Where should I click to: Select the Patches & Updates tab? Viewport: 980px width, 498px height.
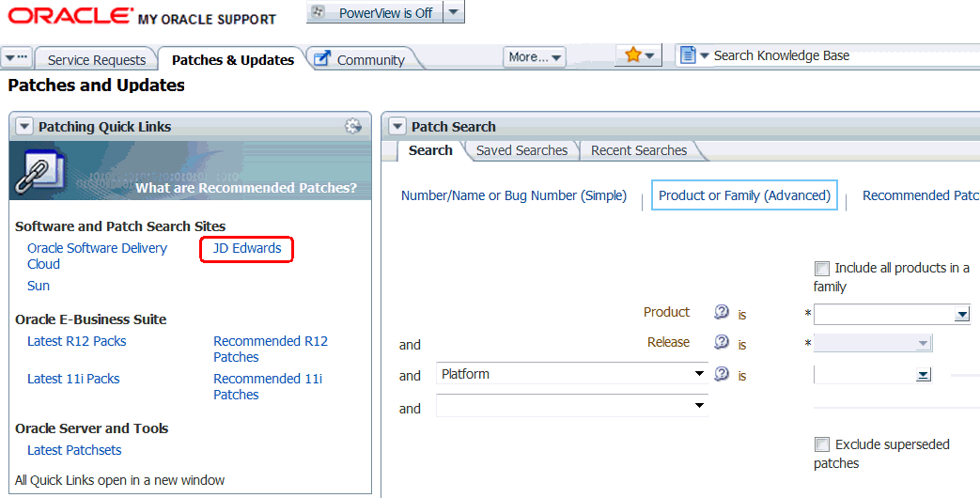point(232,60)
